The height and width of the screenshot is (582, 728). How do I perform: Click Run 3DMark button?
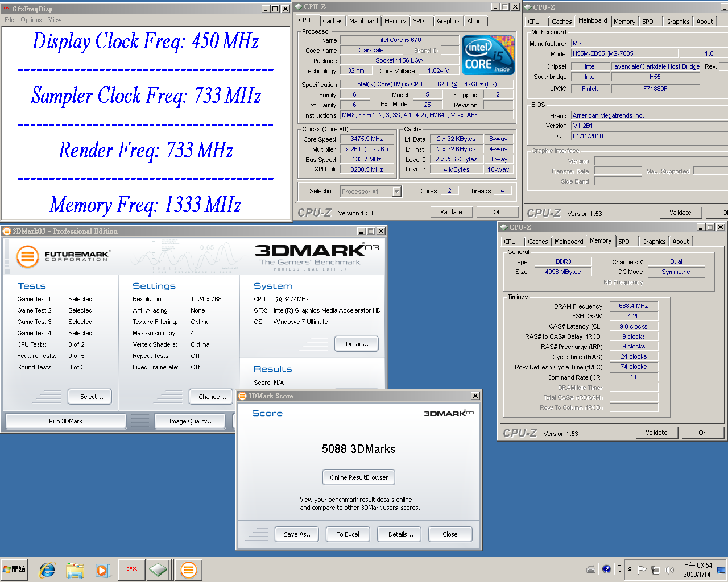pos(66,421)
